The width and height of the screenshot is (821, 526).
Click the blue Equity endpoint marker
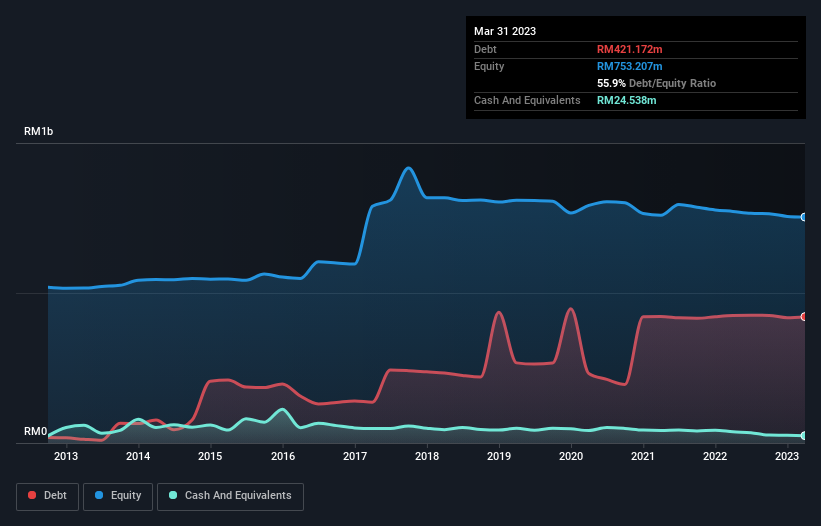(804, 217)
